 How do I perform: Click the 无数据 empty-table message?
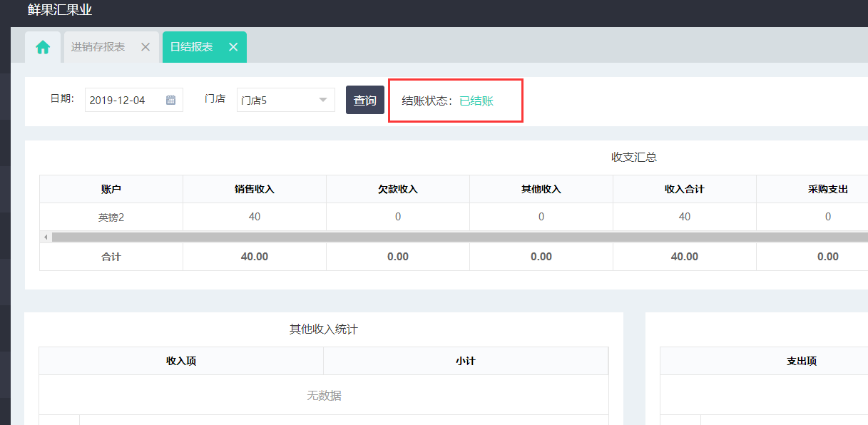tap(324, 395)
